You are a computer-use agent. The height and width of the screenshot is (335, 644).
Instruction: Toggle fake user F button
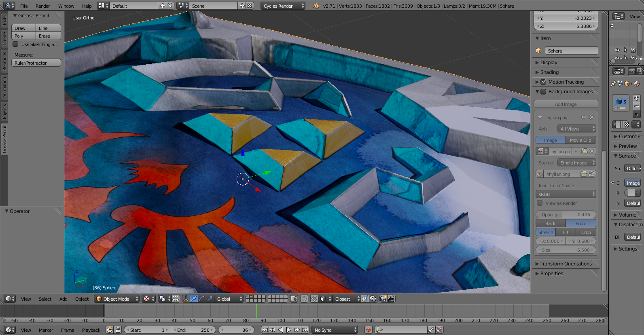(x=576, y=151)
